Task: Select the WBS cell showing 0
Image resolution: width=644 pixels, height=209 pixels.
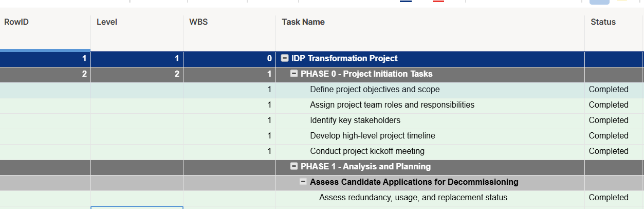Action: [x=229, y=59]
